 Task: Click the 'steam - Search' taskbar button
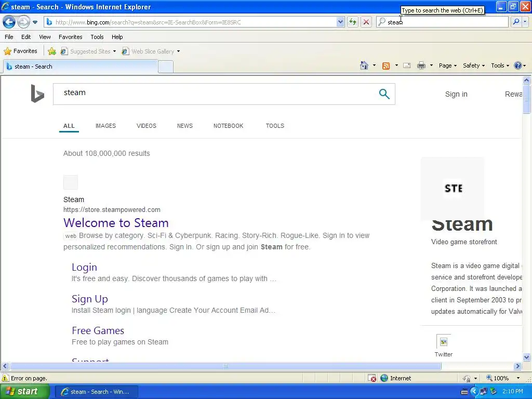(x=96, y=392)
